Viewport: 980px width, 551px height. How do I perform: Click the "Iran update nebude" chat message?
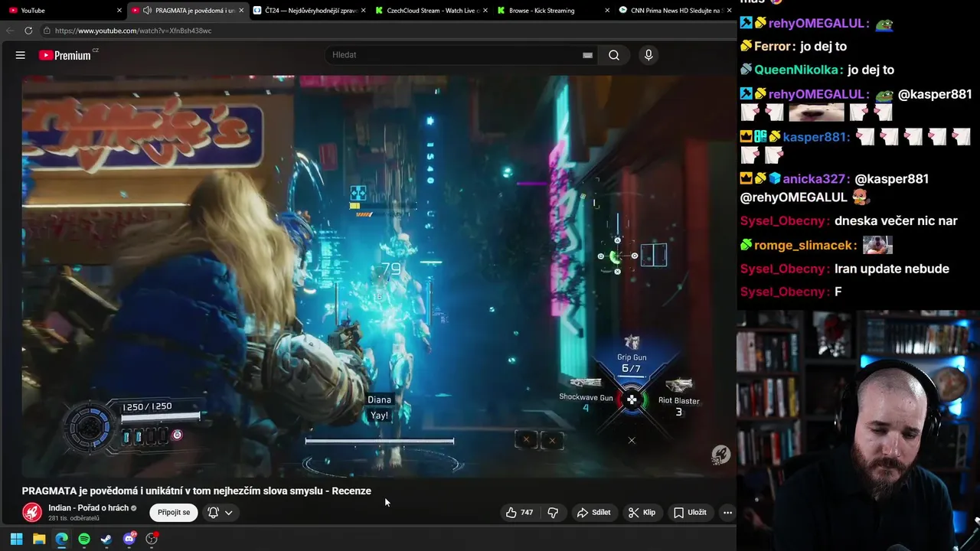(892, 269)
